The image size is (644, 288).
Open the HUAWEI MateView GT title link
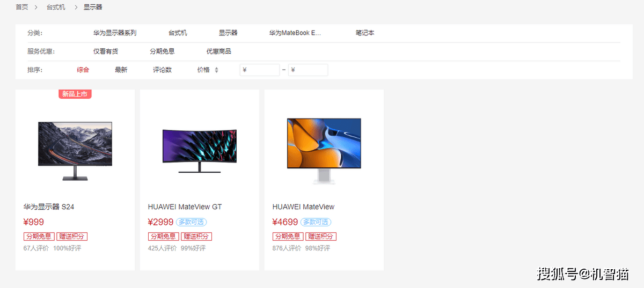185,206
